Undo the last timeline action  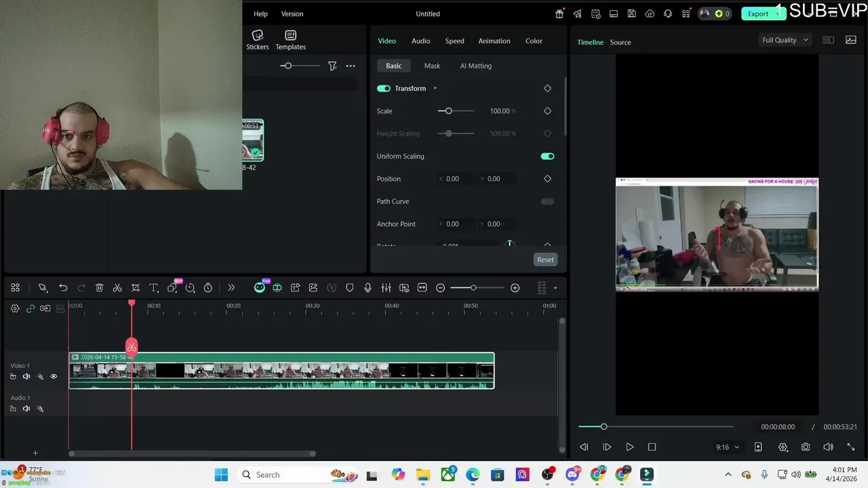[x=63, y=288]
